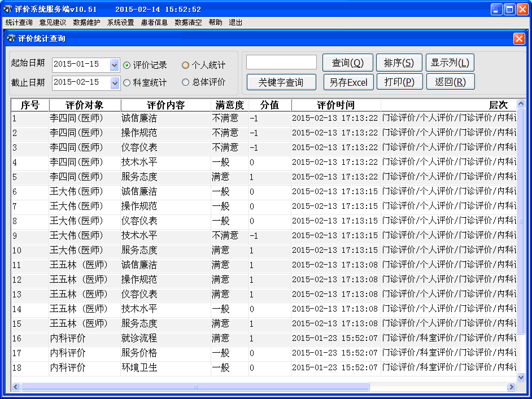
Task: Click 不满意 in row 3
Action: click(225, 147)
